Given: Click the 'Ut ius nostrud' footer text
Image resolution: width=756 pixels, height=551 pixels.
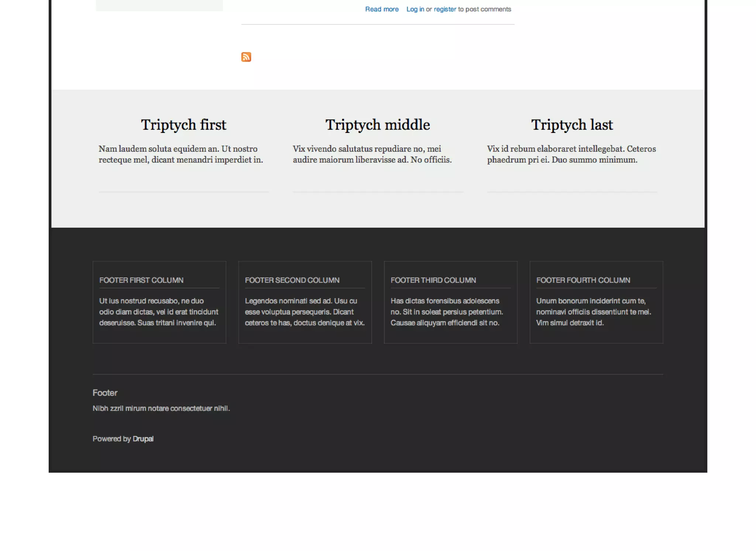Looking at the screenshot, I should [159, 312].
